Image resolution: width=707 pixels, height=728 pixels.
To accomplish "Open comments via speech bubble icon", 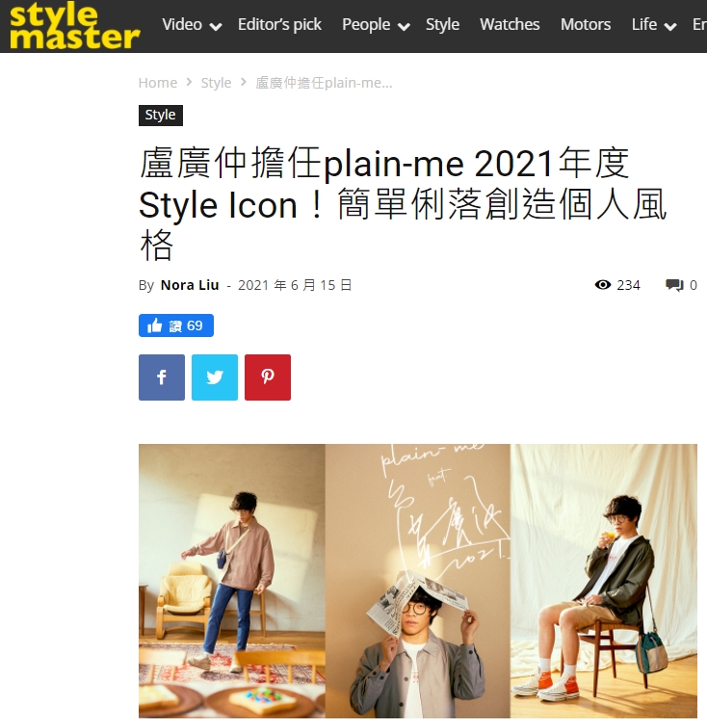I will click(674, 285).
